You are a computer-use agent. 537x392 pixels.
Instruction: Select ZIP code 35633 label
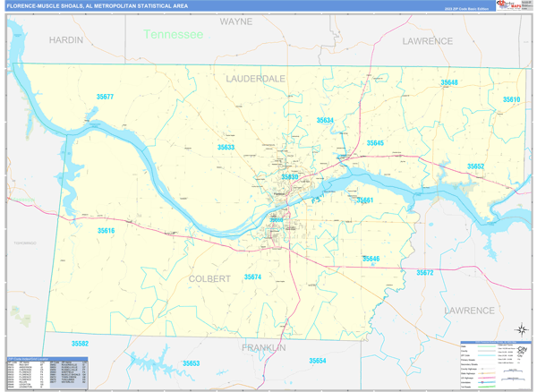tap(226, 147)
